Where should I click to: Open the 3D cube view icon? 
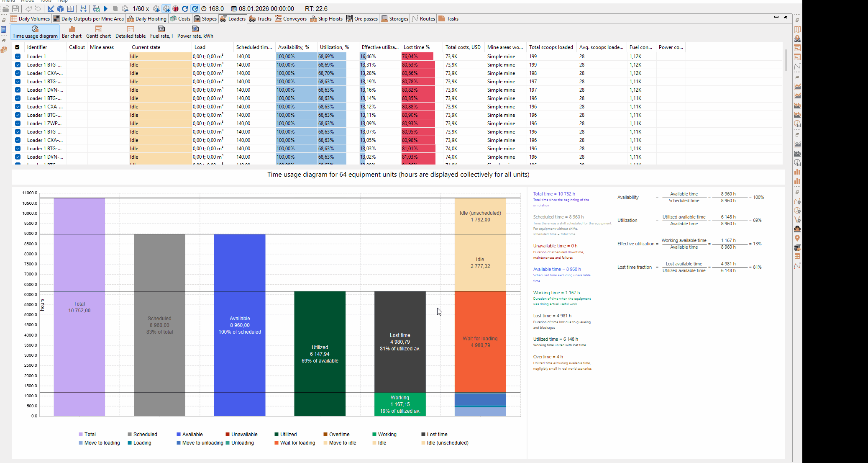[x=61, y=9]
